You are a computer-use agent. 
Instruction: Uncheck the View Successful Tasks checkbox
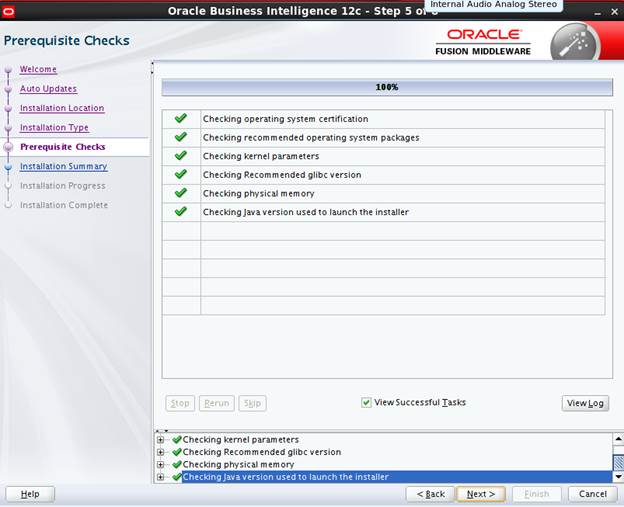367,403
